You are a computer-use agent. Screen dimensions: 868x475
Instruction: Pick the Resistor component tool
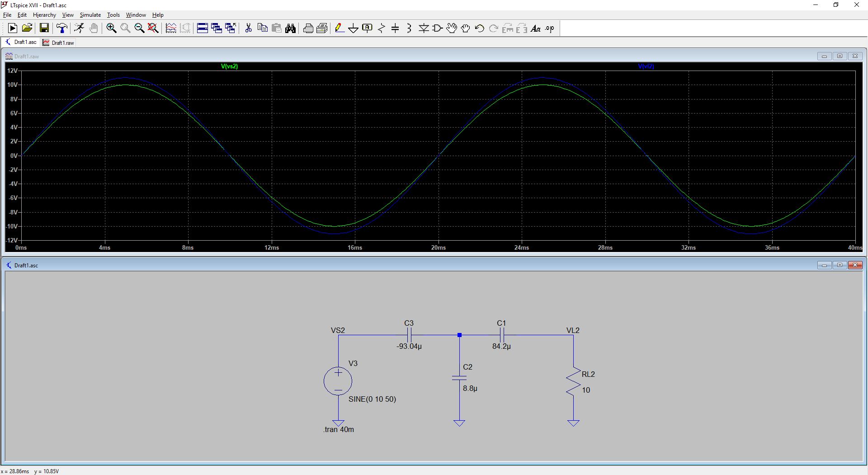pos(382,28)
